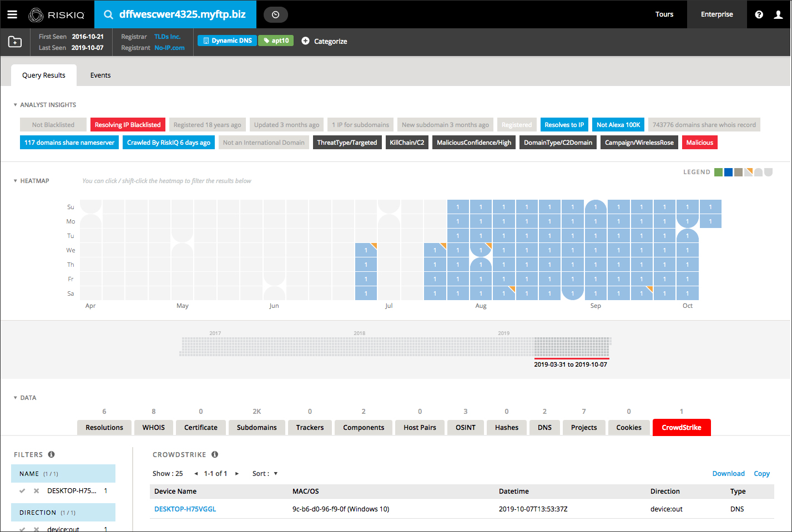Open the clock history button
This screenshot has width=792, height=532.
pyautogui.click(x=275, y=14)
